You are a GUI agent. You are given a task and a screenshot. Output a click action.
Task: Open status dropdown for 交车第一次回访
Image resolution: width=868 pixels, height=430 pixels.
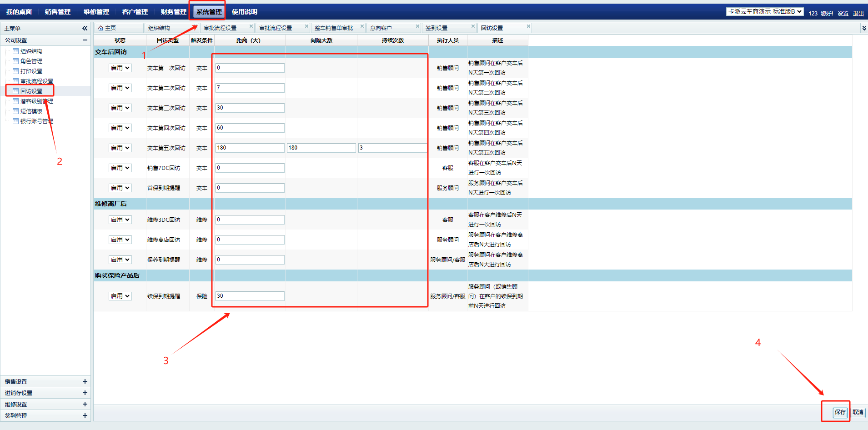click(120, 68)
